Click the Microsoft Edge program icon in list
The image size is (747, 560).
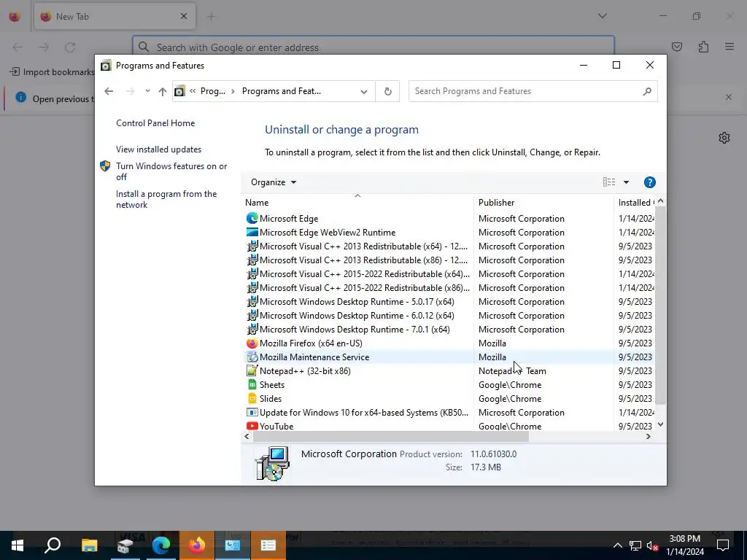[x=252, y=219]
